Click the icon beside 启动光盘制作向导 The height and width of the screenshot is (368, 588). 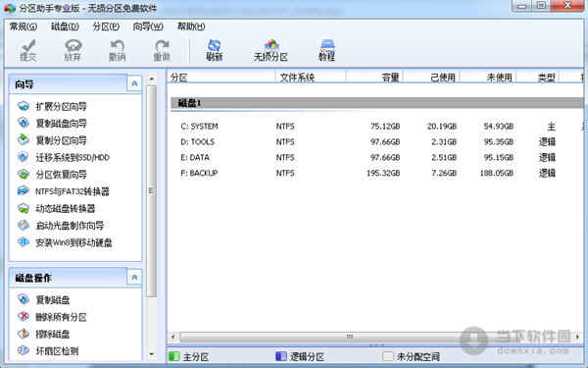[x=24, y=226]
